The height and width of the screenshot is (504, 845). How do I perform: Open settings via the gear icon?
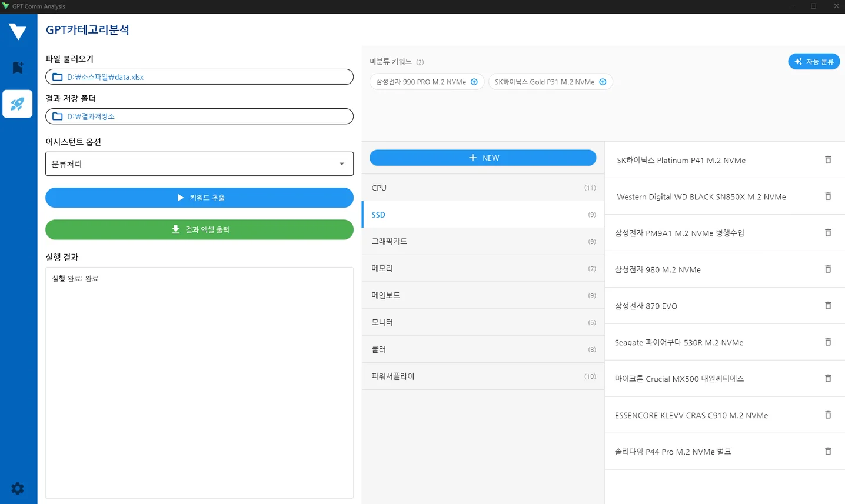pos(17,488)
